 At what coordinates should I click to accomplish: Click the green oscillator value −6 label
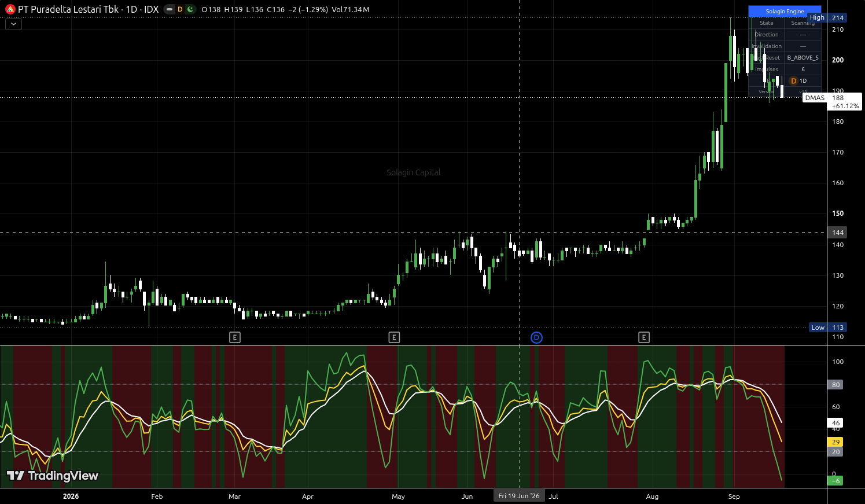[x=835, y=481]
